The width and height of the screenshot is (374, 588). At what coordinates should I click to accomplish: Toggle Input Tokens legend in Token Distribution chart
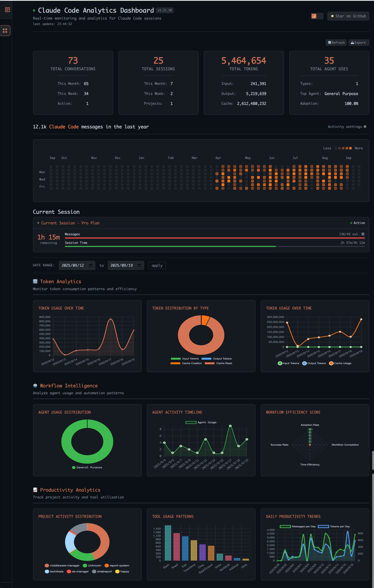pyautogui.click(x=185, y=359)
